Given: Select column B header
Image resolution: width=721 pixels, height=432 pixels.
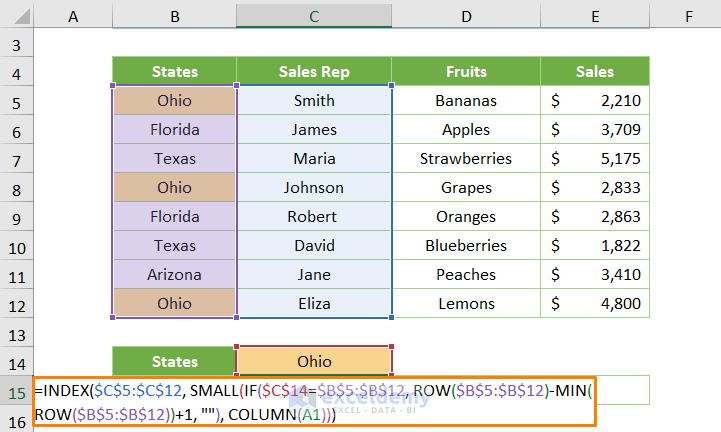Looking at the screenshot, I should coord(175,15).
